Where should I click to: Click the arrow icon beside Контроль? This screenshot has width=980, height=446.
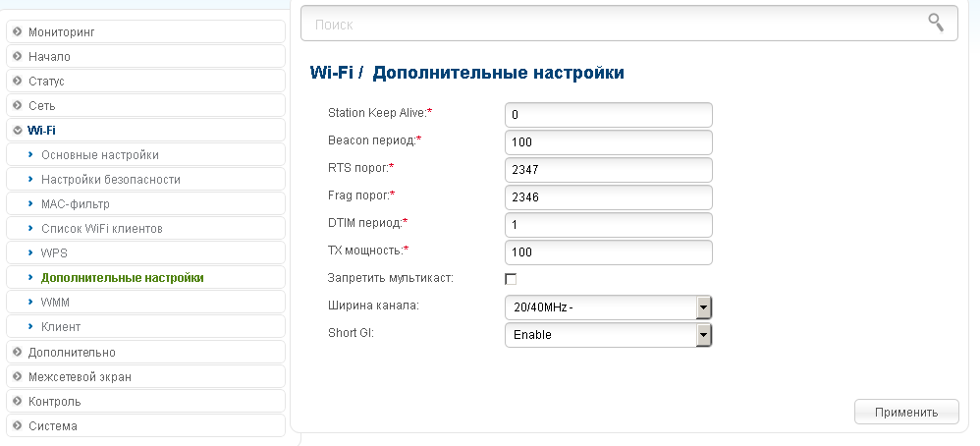click(x=18, y=401)
